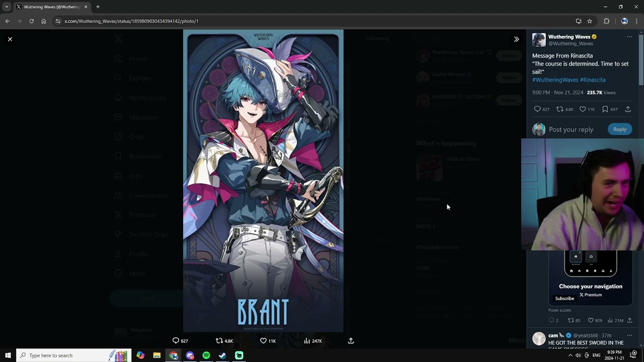Focus the 'Post your reply' field
644x362 pixels.
pyautogui.click(x=571, y=129)
